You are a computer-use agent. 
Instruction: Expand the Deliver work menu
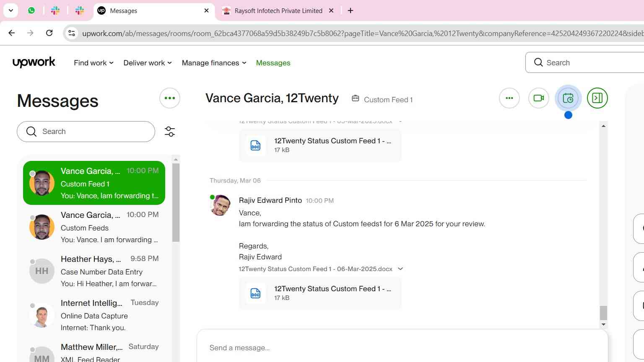pyautogui.click(x=148, y=63)
